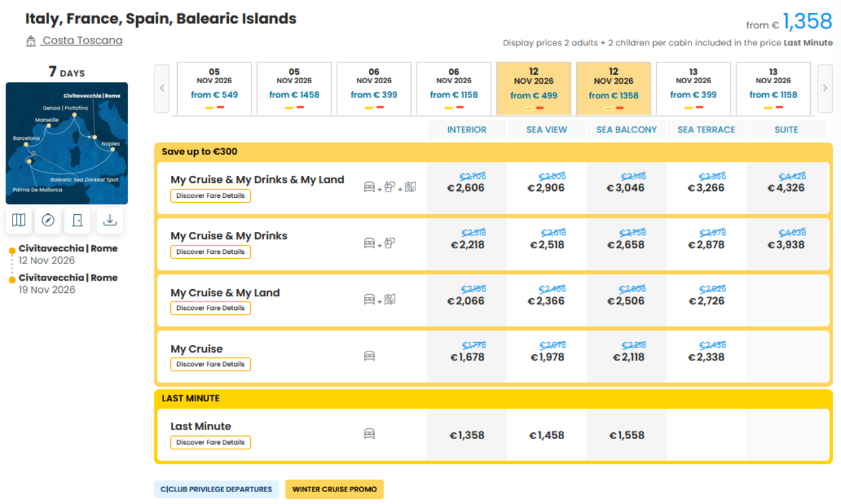The image size is (841, 504).
Task: Choose the Last Minute €1,558 Sea Balcony price
Action: point(627,435)
